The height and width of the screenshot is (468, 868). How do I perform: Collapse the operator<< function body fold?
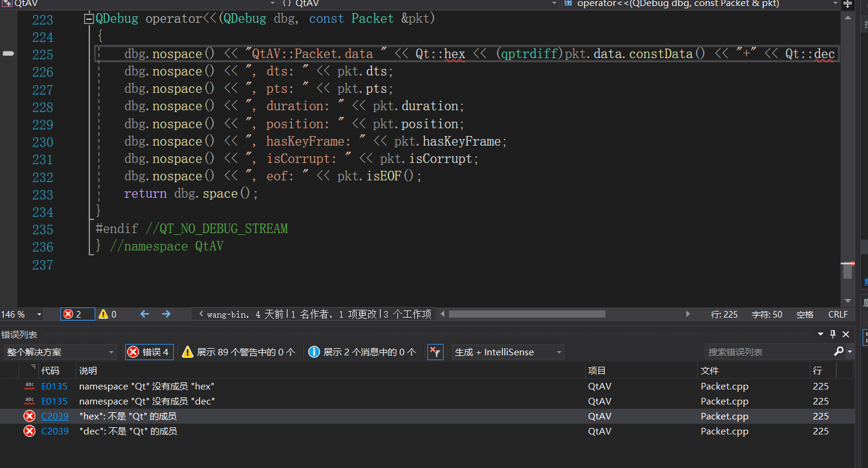click(88, 18)
